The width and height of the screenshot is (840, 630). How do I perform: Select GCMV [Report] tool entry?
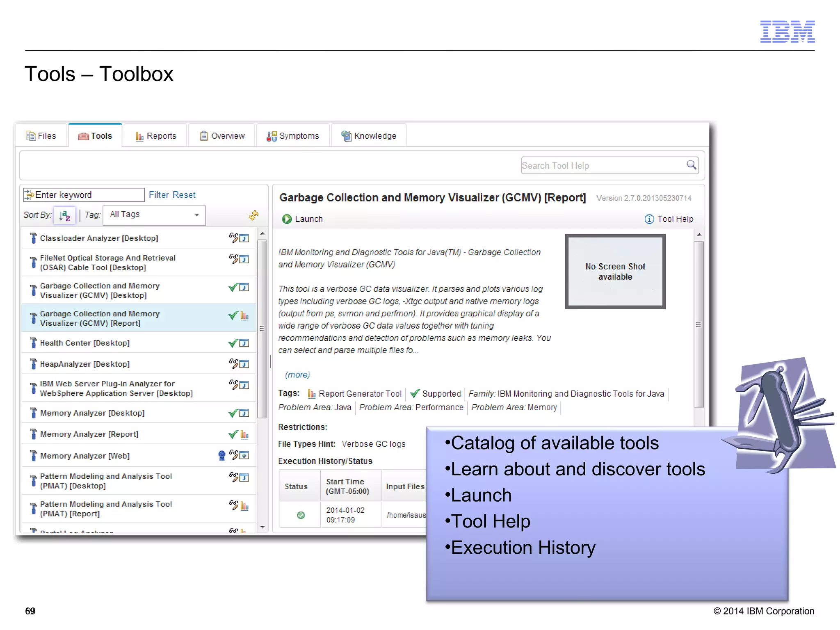(x=139, y=318)
